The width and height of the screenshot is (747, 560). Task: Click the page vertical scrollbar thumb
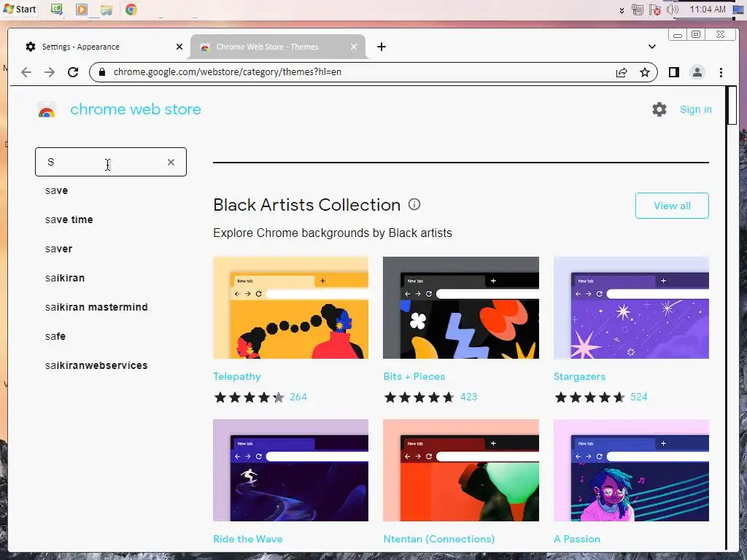(x=732, y=105)
